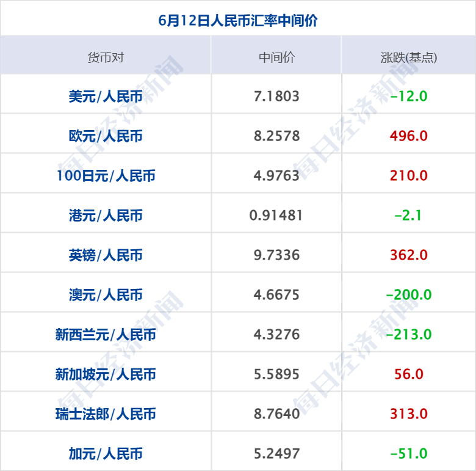This screenshot has height=471, width=476.
Task: Click the 56.0 change value
Action: pos(409,374)
